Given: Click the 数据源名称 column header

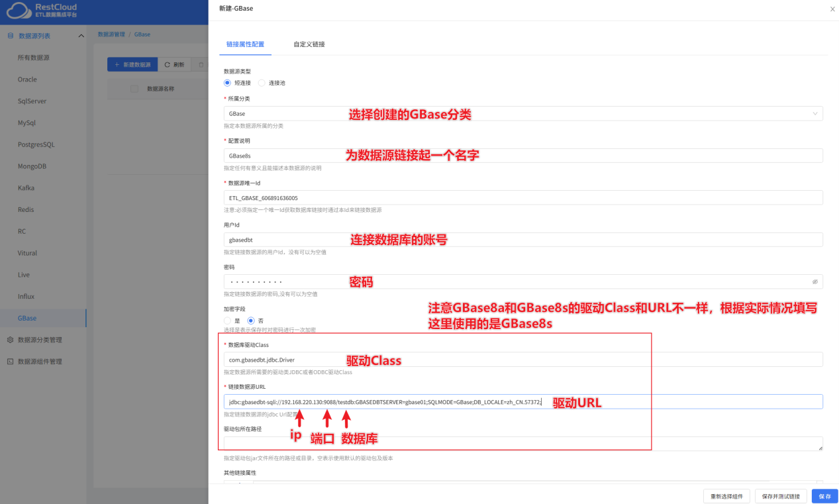Looking at the screenshot, I should pyautogui.click(x=160, y=89).
